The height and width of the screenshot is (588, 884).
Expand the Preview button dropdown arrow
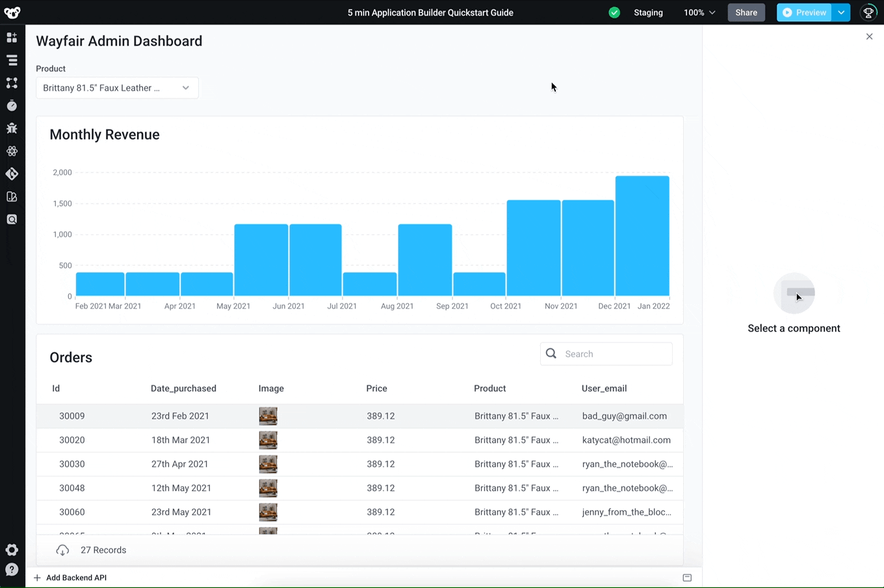841,12
